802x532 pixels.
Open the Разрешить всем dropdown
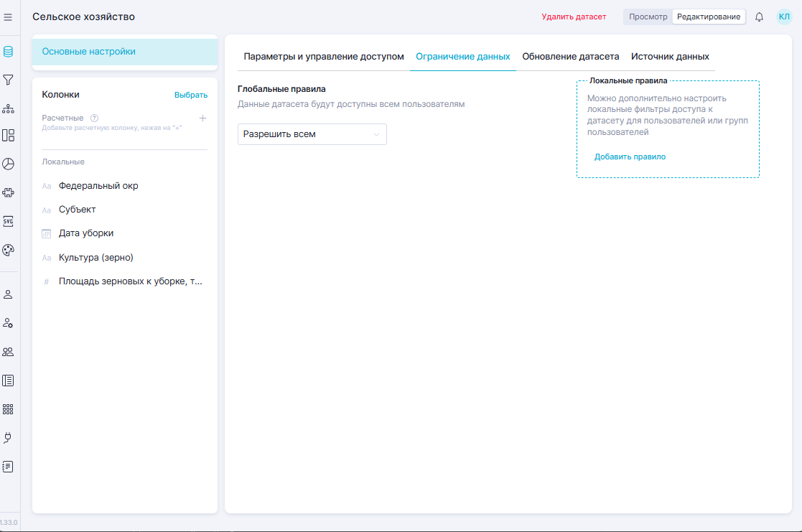pyautogui.click(x=312, y=134)
